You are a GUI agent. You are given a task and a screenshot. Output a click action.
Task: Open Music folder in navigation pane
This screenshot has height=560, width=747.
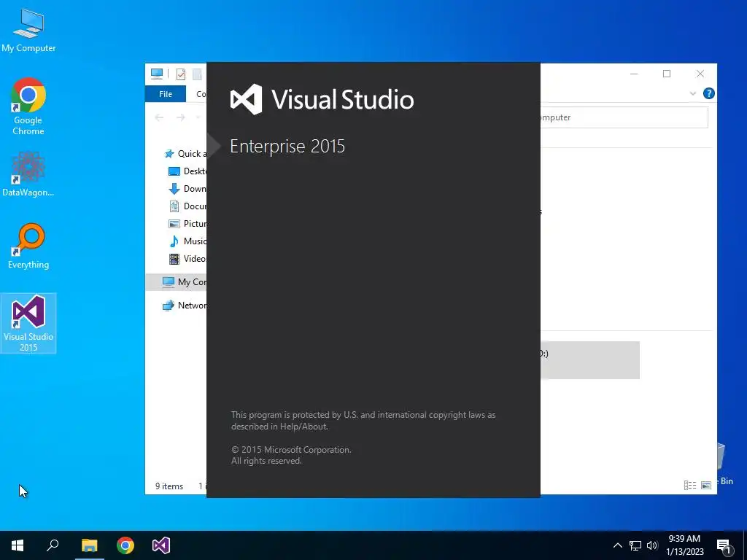pyautogui.click(x=187, y=241)
